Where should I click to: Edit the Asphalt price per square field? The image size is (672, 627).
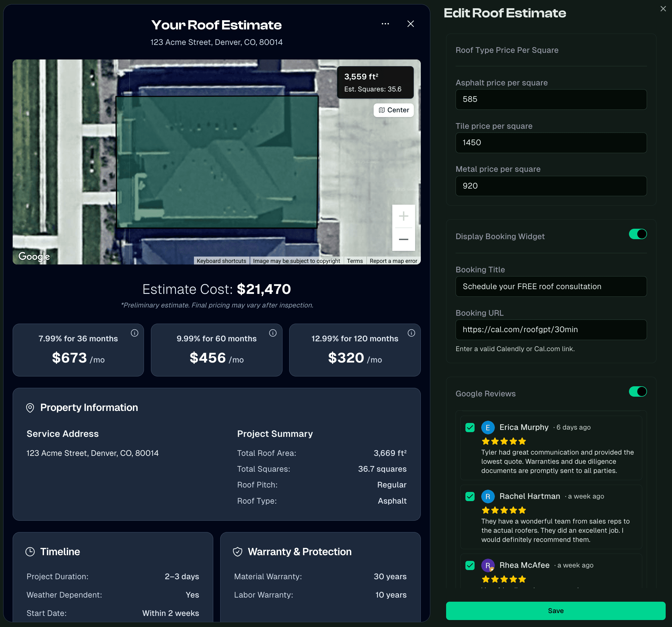(551, 99)
